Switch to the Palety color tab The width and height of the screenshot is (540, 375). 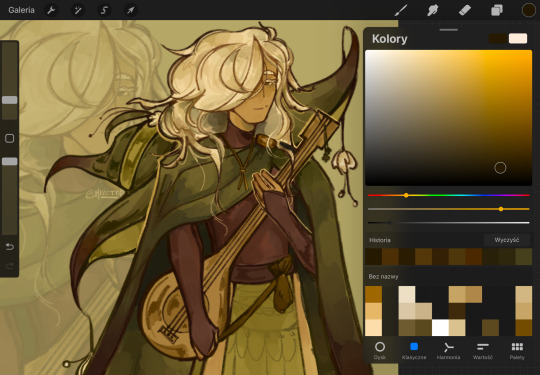coord(517,351)
